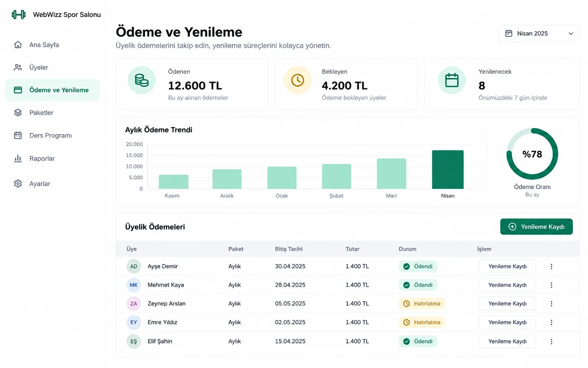Click the dumbbell logo icon
This screenshot has width=588, height=368.
pos(19,14)
